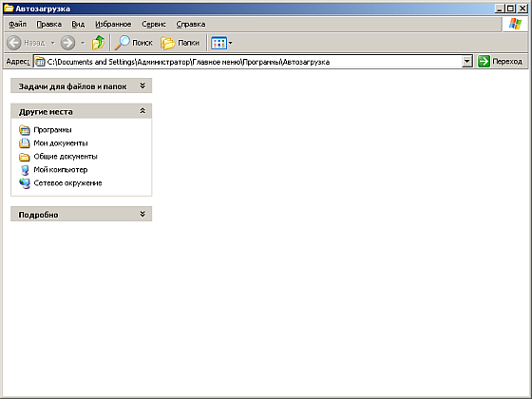Click the title bar folder icon
Screen dimensions: 532x399
coord(9,9)
